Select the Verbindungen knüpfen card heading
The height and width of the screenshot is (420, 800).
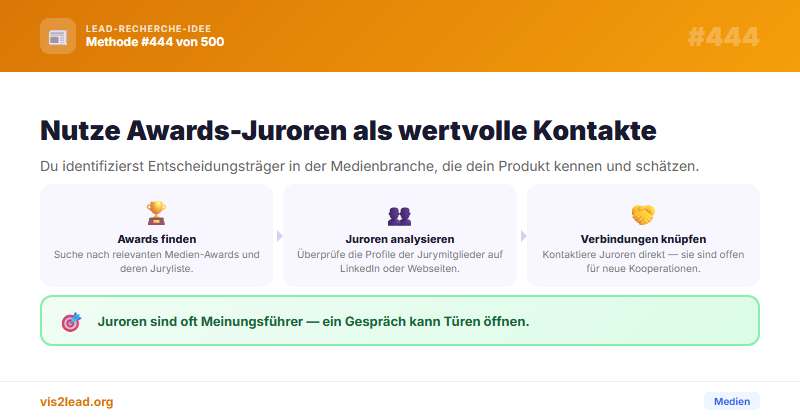(643, 239)
